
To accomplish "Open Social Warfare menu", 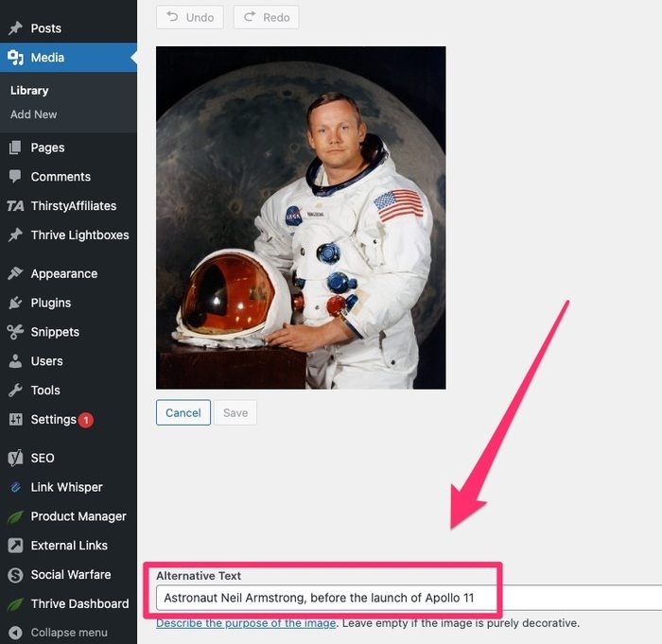I will point(68,574).
